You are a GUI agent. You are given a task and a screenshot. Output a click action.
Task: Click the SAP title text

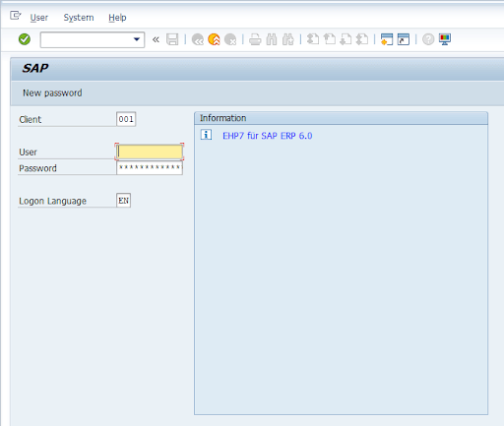[35, 68]
